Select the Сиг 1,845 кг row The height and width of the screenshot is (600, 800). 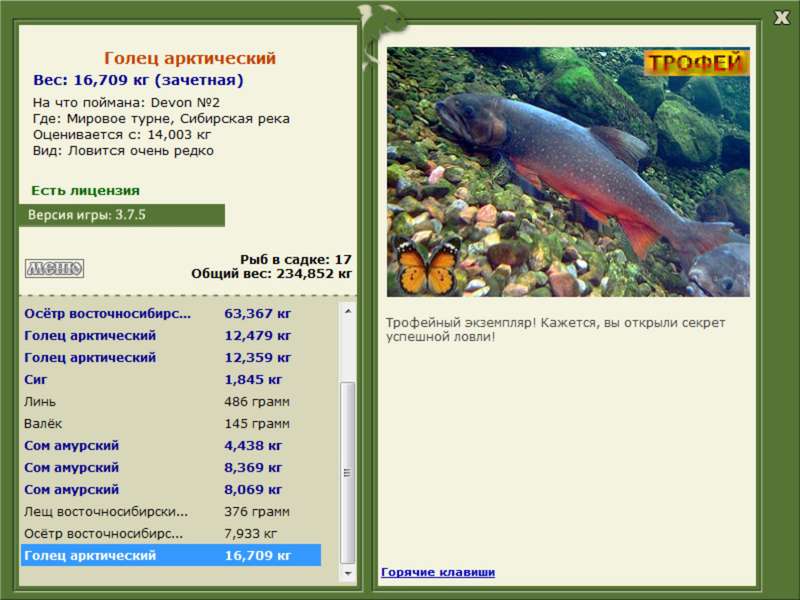[171, 380]
